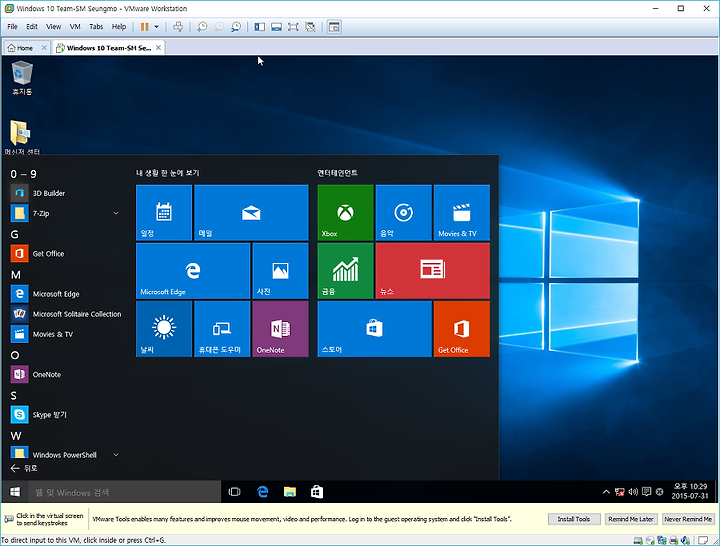Click the console view toolbar icon
The width and height of the screenshot is (720, 546).
pos(334,27)
